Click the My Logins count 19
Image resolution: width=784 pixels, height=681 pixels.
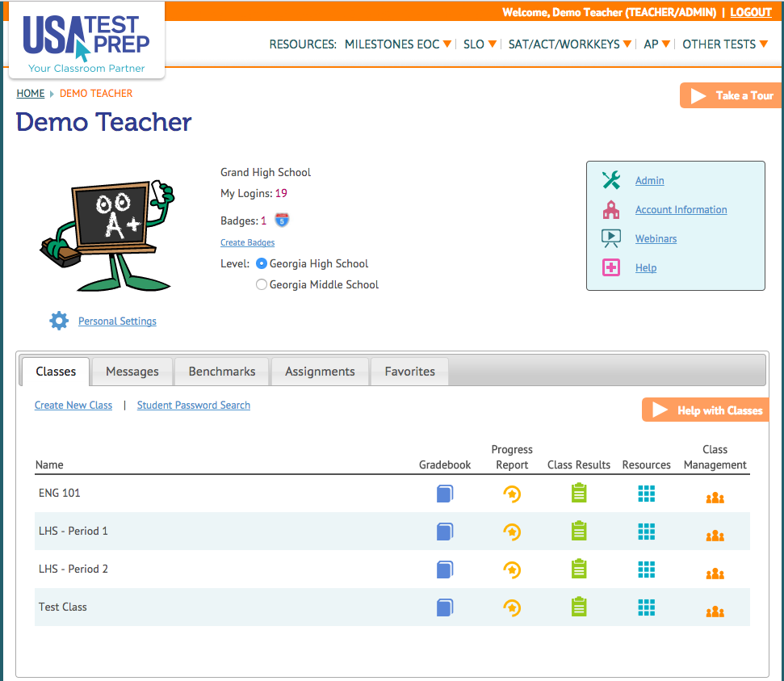pos(281,193)
